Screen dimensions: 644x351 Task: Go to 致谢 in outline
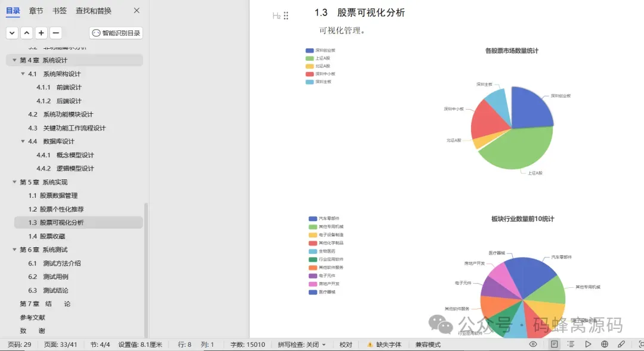tap(32, 331)
